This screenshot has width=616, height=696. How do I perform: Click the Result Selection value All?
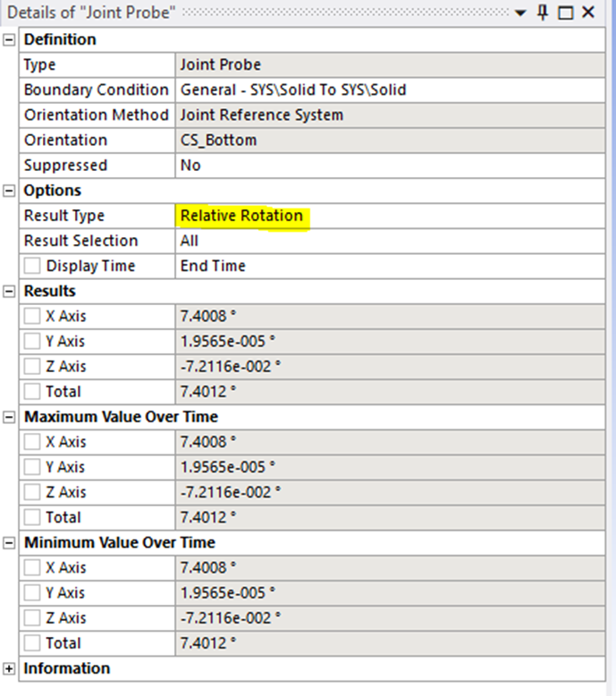389,241
